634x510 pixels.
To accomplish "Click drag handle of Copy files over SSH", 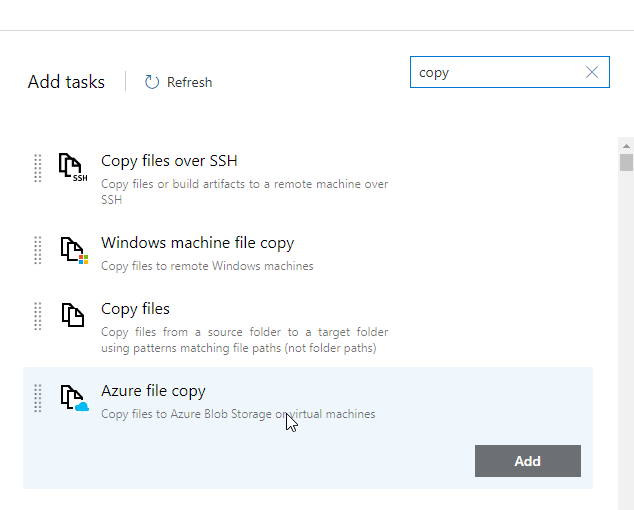I will pos(38,168).
